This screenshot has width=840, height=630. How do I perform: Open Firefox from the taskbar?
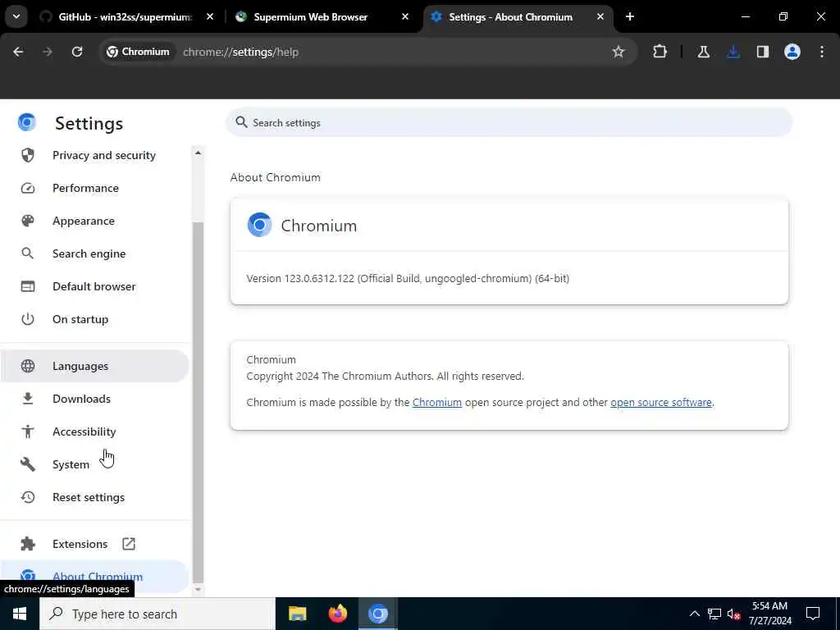click(337, 614)
